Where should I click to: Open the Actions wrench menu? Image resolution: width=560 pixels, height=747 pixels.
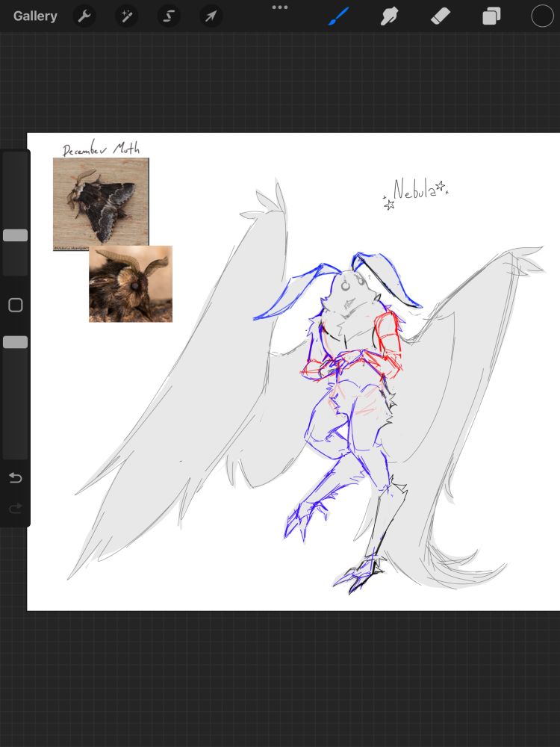pos(84,16)
